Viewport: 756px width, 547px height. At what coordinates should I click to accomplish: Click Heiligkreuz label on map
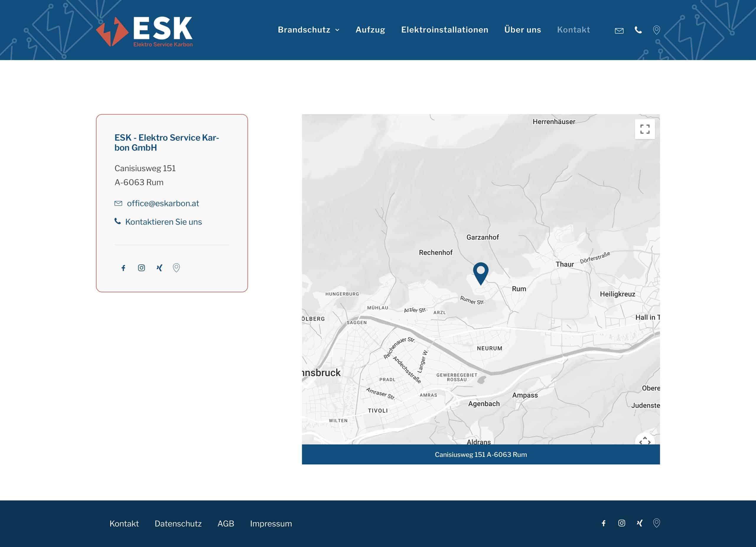tap(617, 294)
